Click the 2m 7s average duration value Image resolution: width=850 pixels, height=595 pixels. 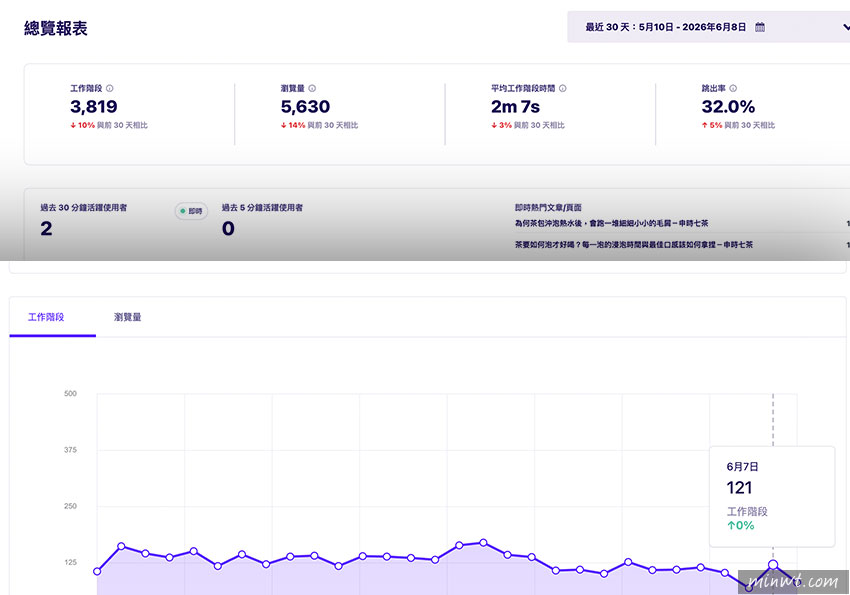[x=516, y=107]
